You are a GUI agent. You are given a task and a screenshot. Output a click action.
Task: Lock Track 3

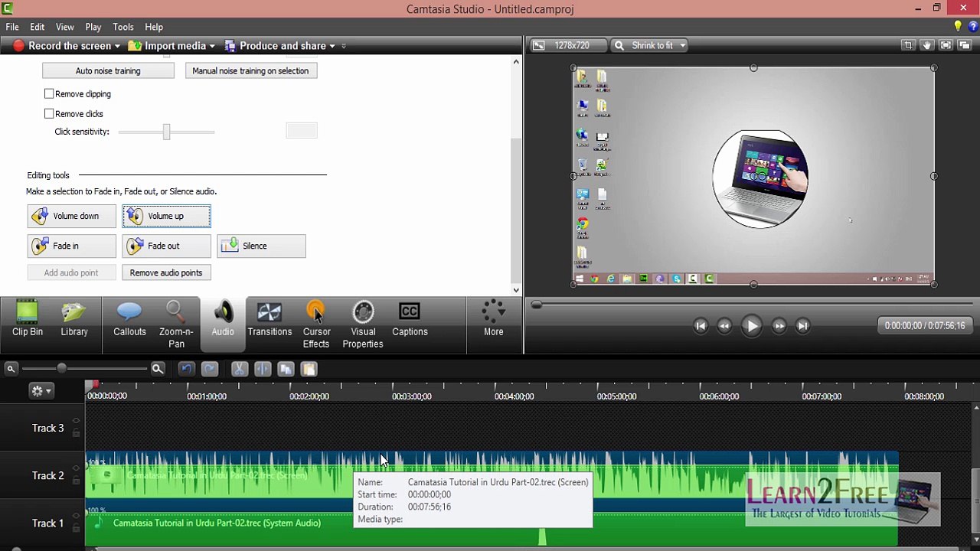click(76, 433)
